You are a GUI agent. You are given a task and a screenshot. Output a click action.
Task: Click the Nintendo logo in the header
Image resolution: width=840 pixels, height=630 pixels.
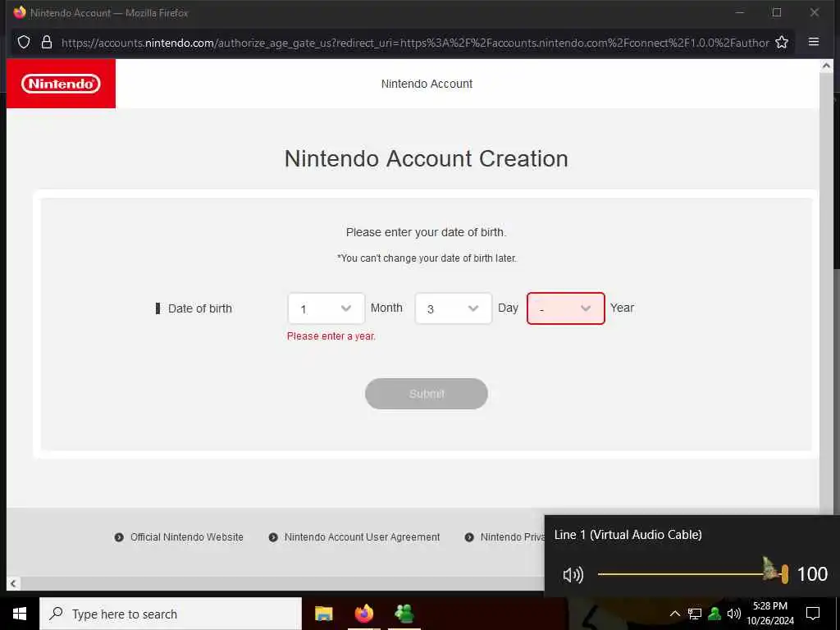click(61, 84)
